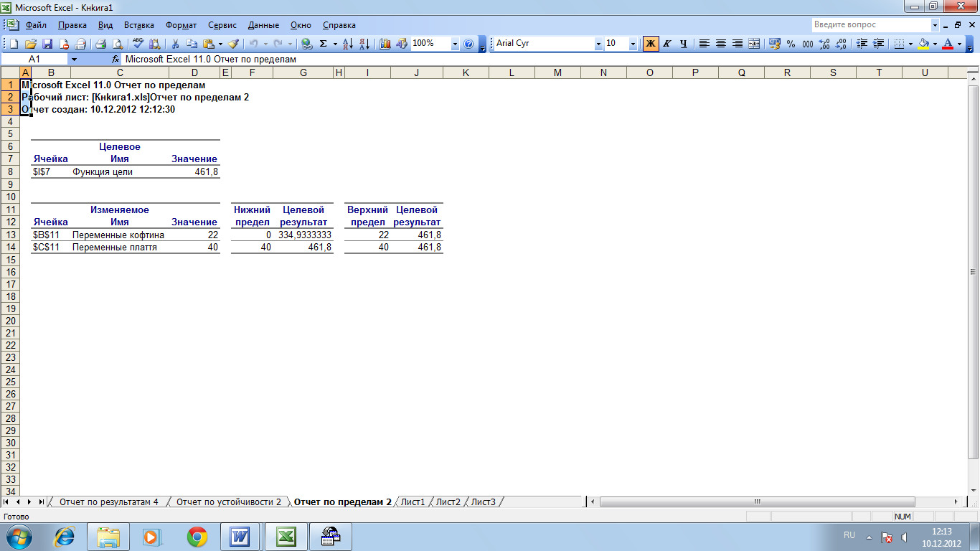Sort ascending with the A-Я icon

point(348,44)
